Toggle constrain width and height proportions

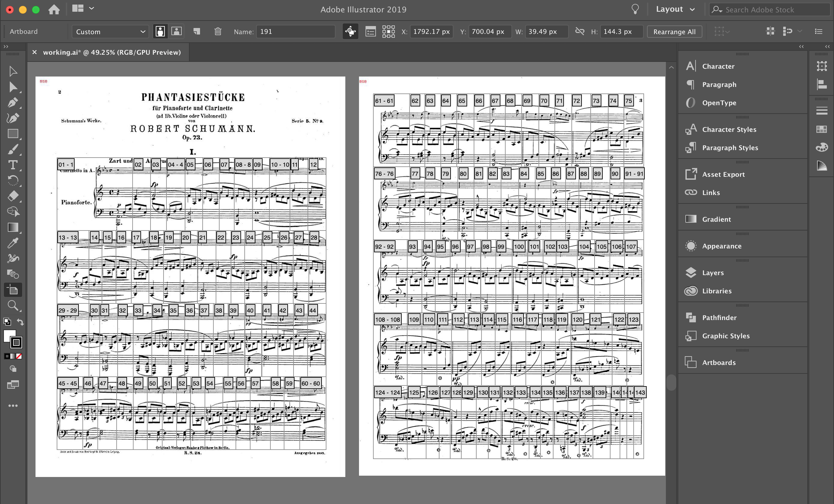pos(580,32)
